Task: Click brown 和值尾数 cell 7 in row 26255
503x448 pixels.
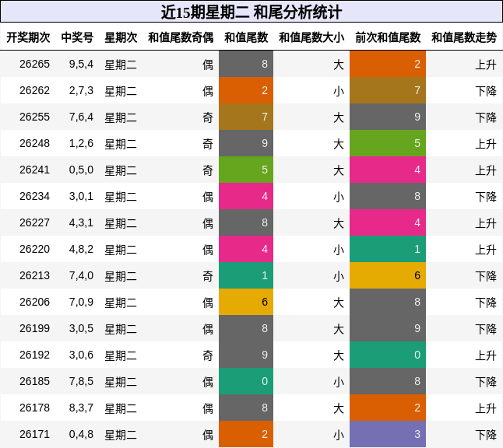Action: (246, 117)
